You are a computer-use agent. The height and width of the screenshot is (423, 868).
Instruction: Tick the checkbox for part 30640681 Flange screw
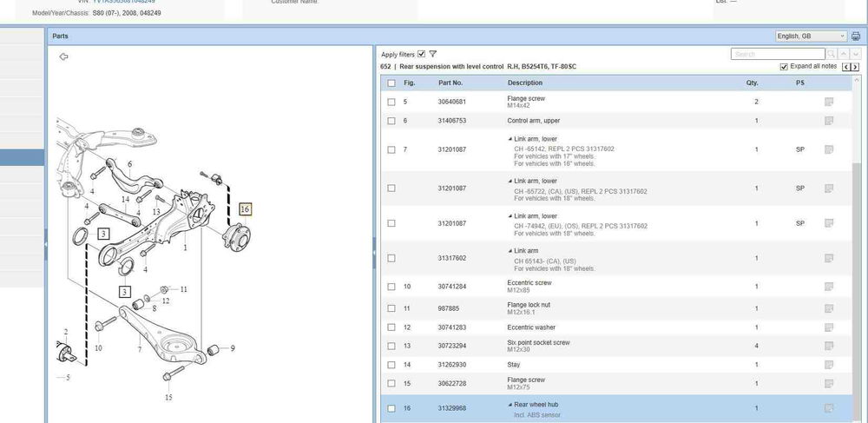[x=391, y=102]
